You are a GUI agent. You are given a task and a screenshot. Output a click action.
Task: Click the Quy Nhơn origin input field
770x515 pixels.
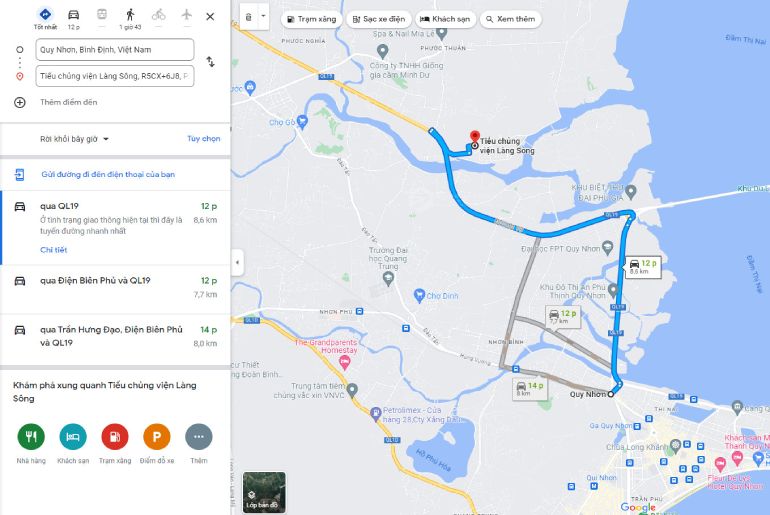[x=115, y=50]
